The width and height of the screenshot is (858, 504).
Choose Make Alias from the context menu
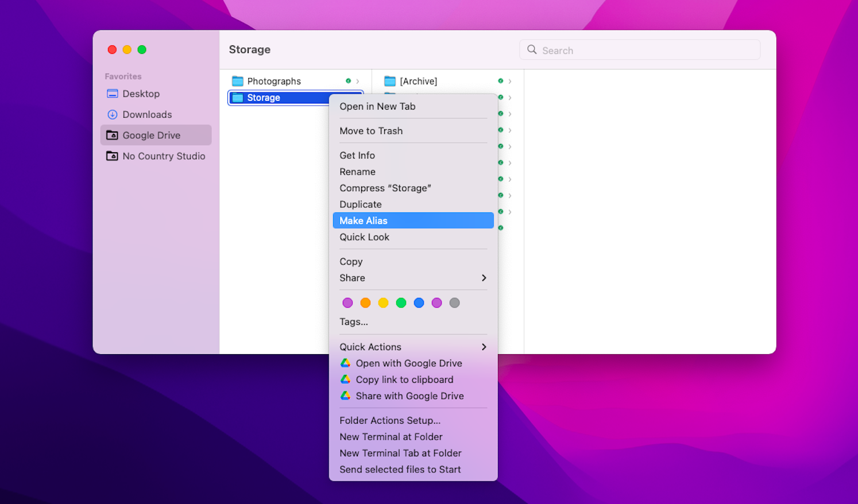tap(364, 220)
